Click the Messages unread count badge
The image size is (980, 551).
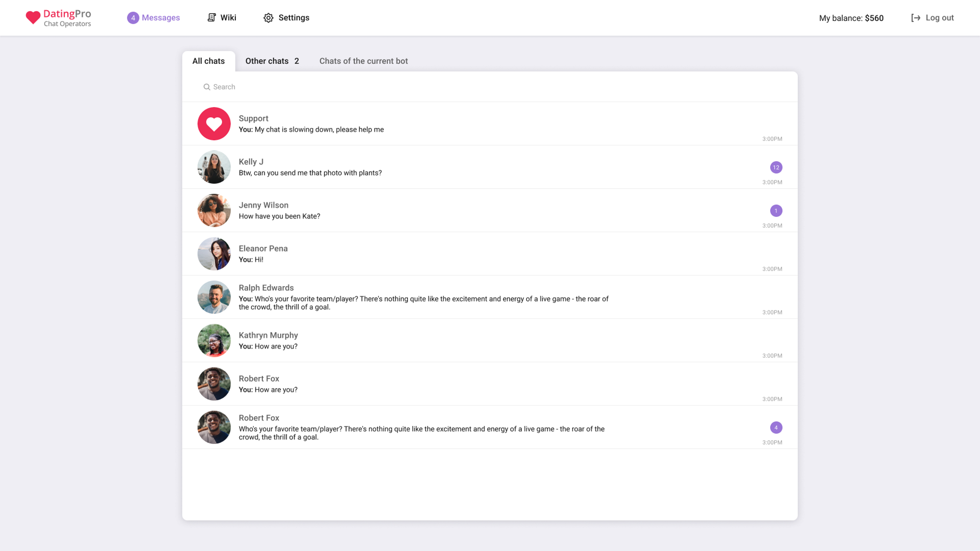(133, 18)
